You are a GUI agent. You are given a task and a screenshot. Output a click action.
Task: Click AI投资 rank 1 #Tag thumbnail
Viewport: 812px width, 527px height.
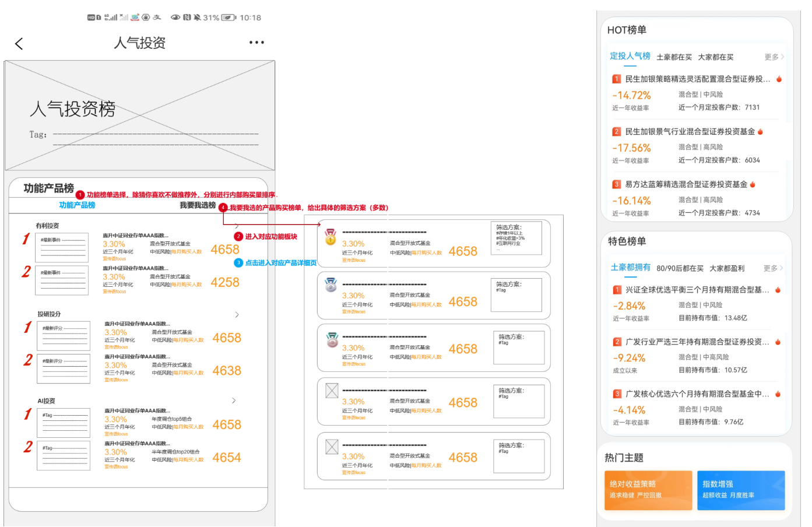(64, 423)
